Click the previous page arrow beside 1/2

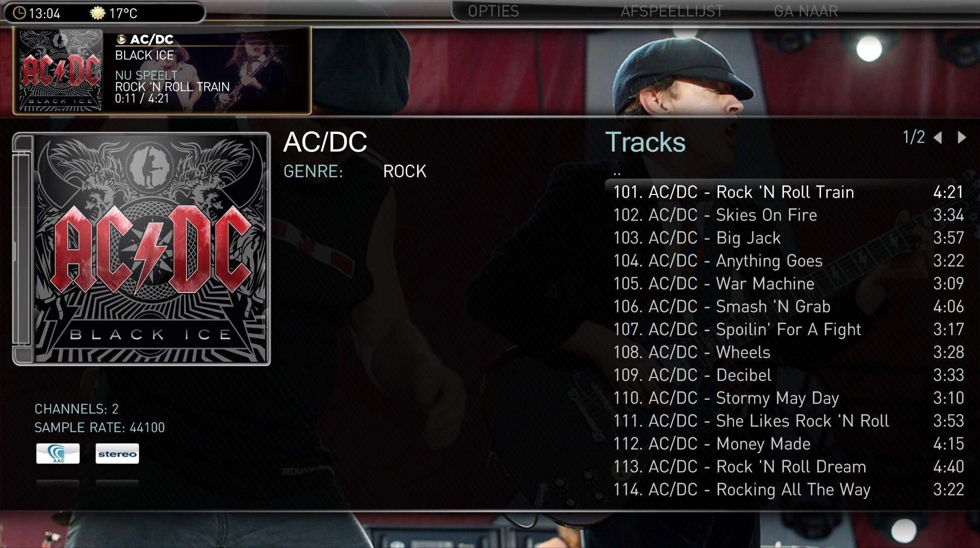click(938, 137)
